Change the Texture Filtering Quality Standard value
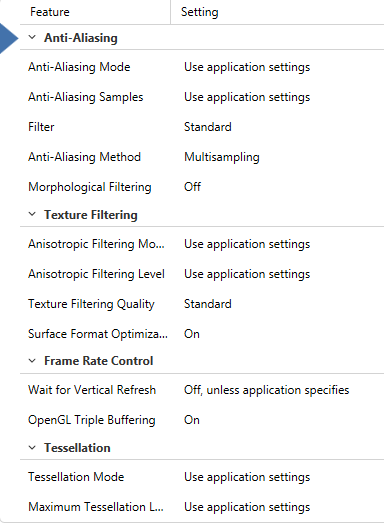 [208, 304]
